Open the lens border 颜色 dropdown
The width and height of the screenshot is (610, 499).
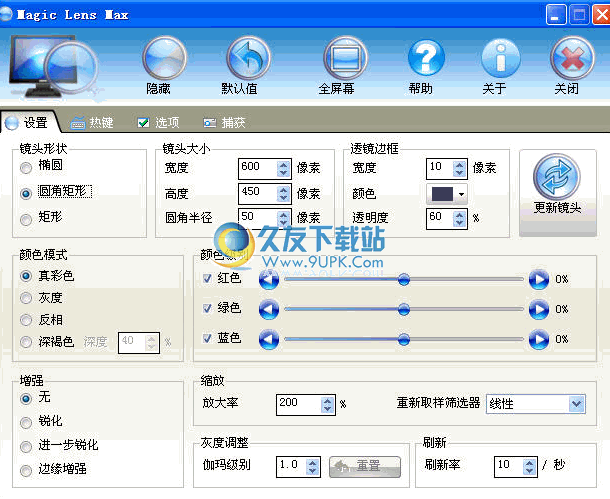point(447,194)
